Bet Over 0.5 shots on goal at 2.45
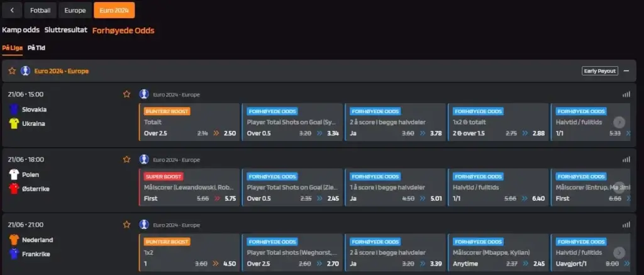This screenshot has width=644, height=275. (292, 187)
